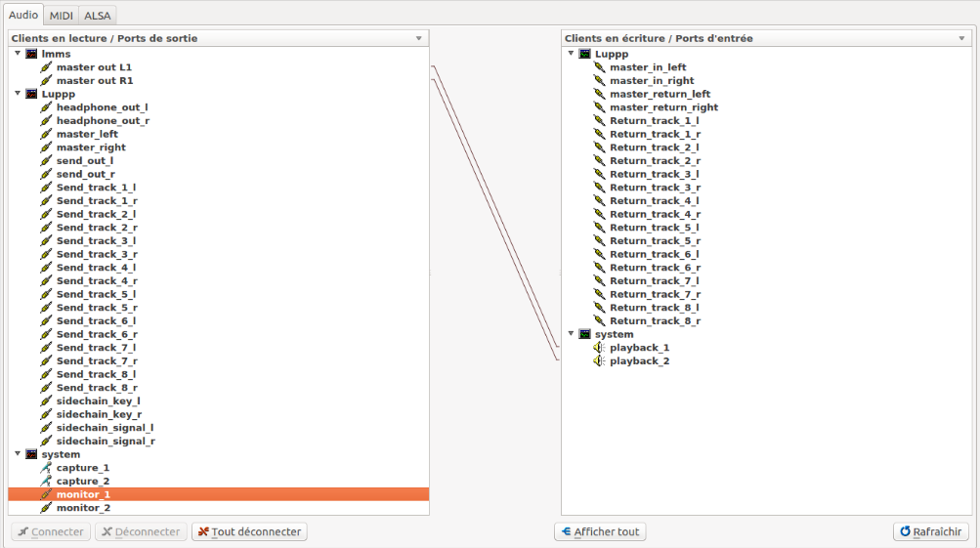Click the Luppp client icon in output ports
Image resolution: width=980 pixels, height=548 pixels.
point(31,94)
